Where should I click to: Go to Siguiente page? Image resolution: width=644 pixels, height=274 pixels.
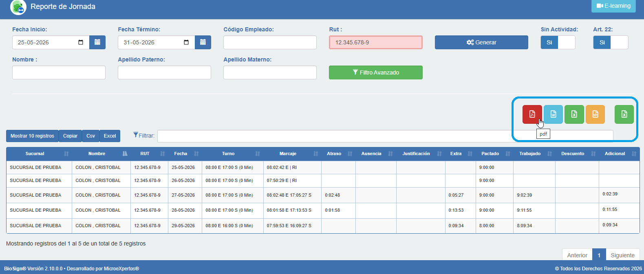pyautogui.click(x=622, y=255)
